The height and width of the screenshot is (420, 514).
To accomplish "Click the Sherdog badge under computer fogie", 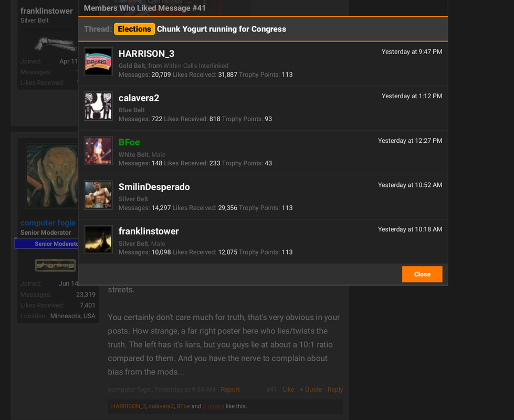I will (x=55, y=265).
